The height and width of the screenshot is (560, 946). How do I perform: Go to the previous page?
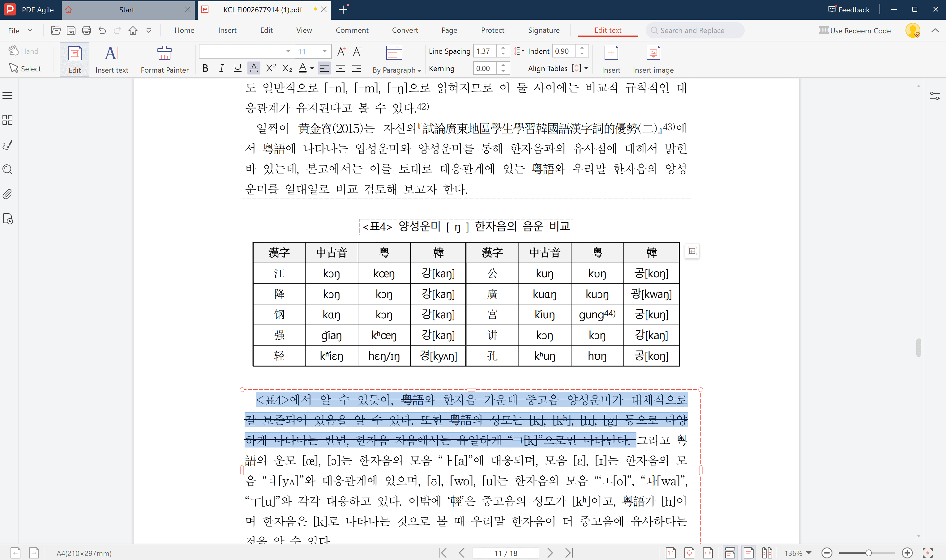pyautogui.click(x=461, y=553)
